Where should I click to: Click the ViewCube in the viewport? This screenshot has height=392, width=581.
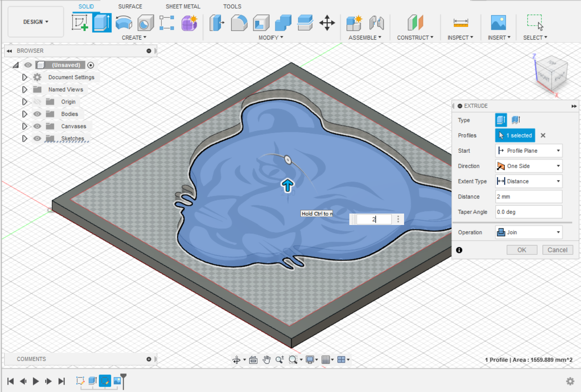click(552, 73)
